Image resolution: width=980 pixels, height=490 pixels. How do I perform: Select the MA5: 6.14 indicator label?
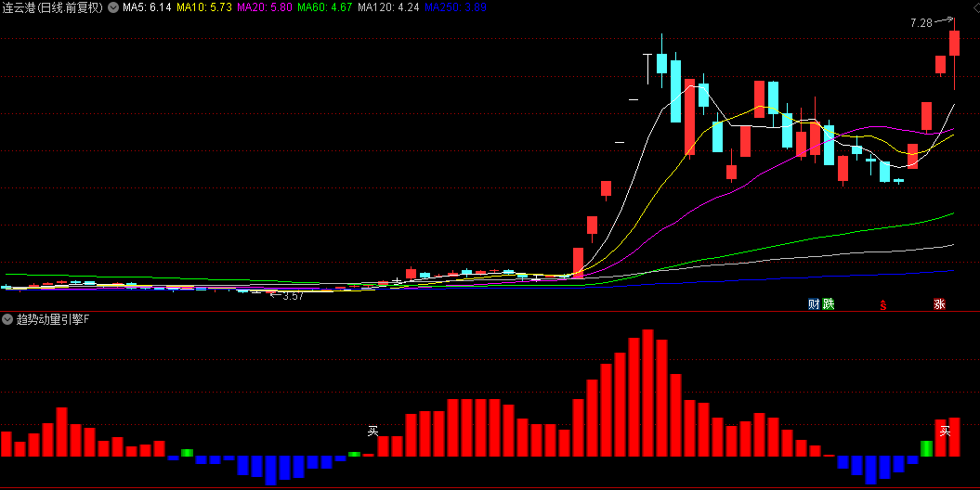point(147,7)
